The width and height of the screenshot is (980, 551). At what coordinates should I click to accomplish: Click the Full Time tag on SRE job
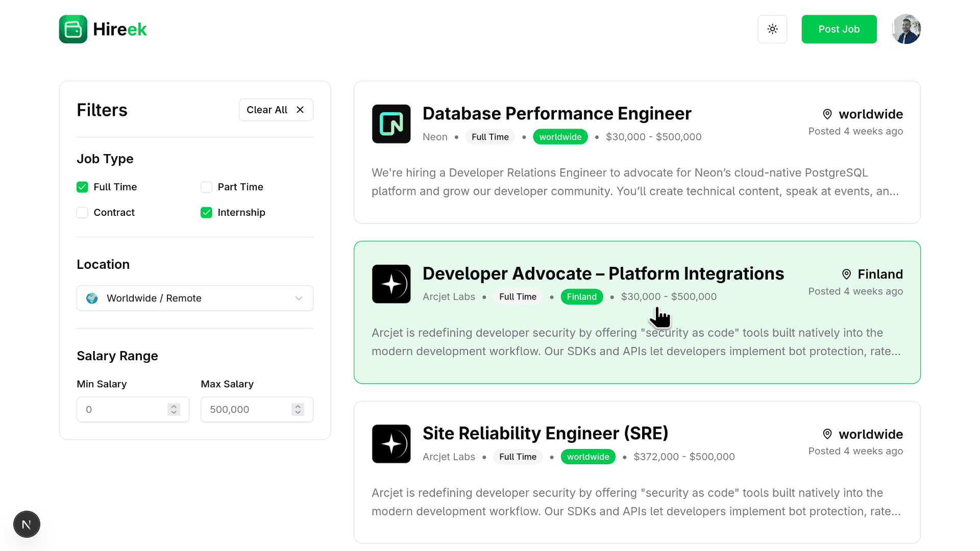pos(518,457)
